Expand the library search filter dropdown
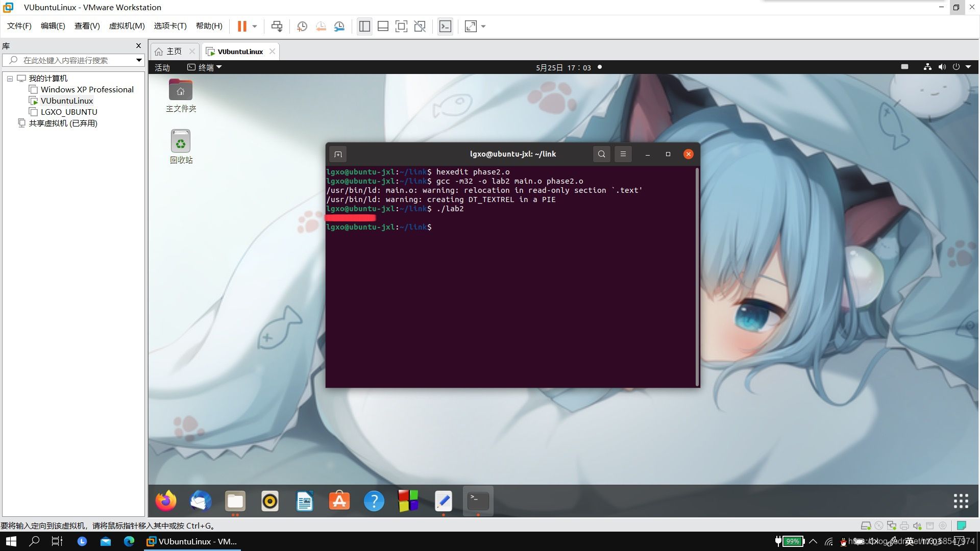Viewport: 980px width, 551px height. click(139, 60)
